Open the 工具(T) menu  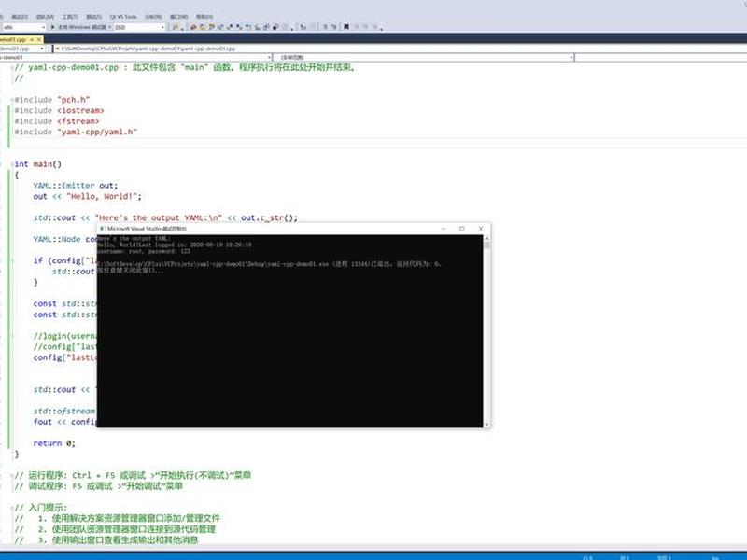(69, 17)
